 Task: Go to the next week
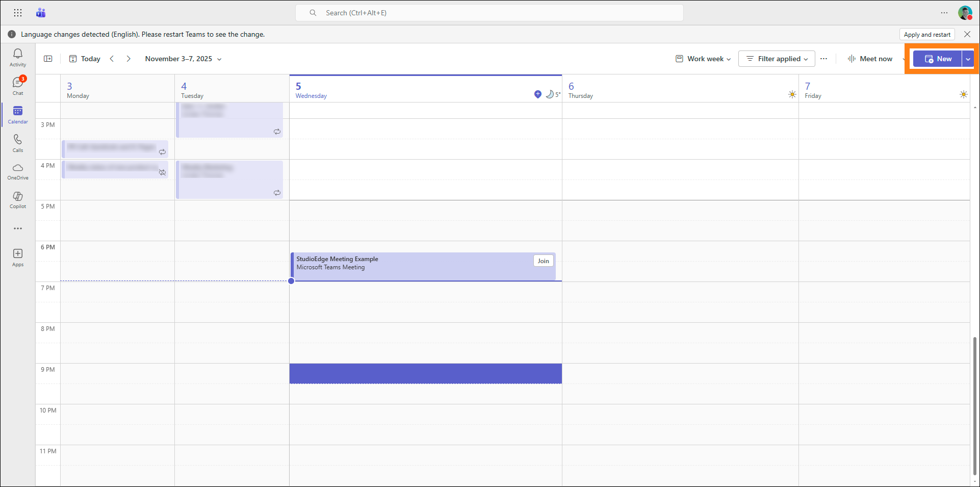click(x=128, y=59)
